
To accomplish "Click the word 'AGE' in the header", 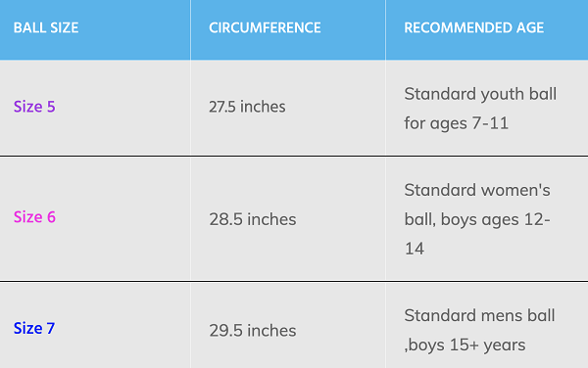I will [530, 27].
